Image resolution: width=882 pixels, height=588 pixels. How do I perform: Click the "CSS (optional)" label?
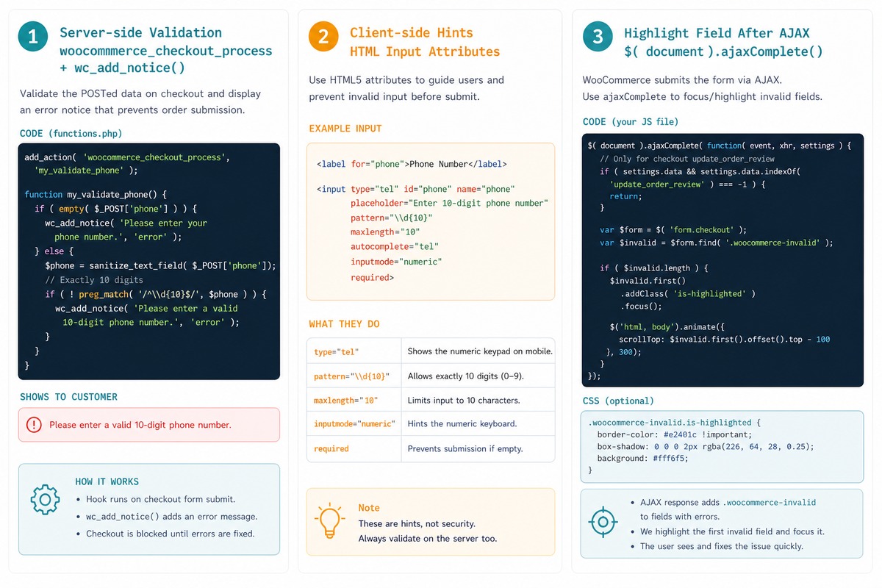(x=618, y=401)
